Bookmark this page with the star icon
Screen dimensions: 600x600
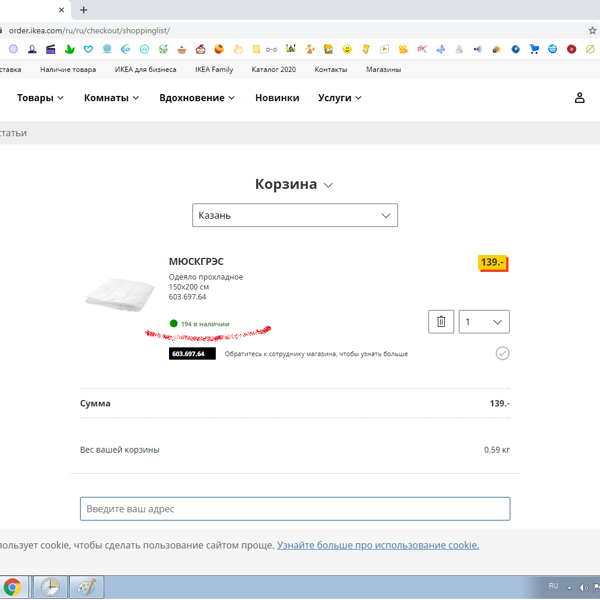(x=592, y=31)
